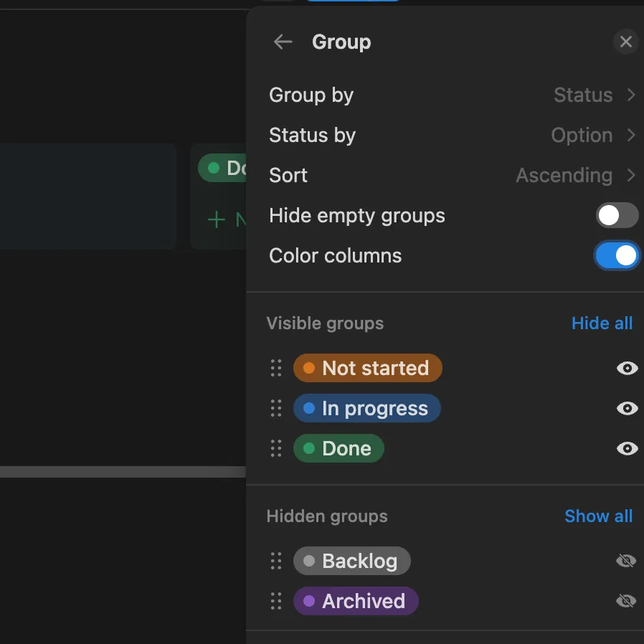Click the chevron next to Status
644x644 pixels.
click(x=631, y=95)
